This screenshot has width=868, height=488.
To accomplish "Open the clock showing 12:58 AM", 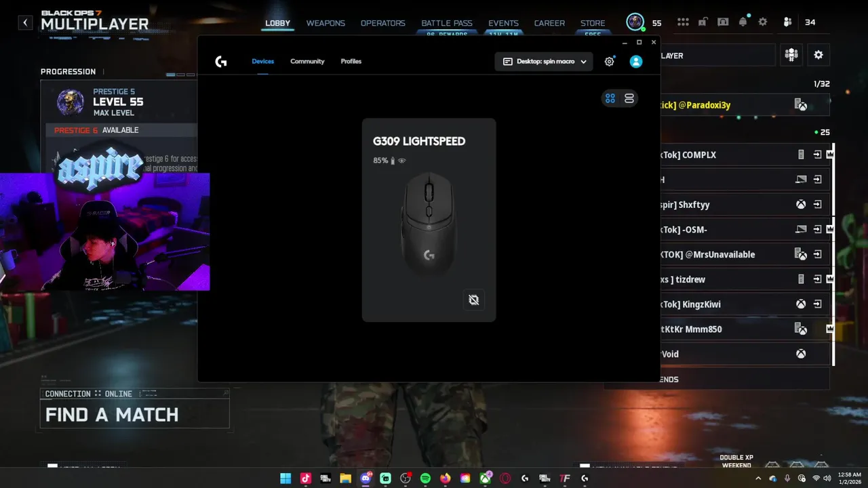I will [849, 479].
